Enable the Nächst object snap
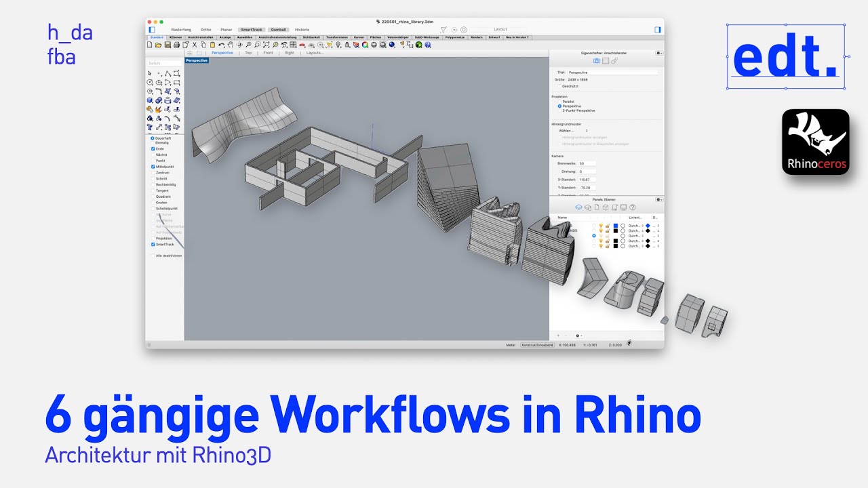Image resolution: width=868 pixels, height=488 pixels. pyautogui.click(x=153, y=155)
